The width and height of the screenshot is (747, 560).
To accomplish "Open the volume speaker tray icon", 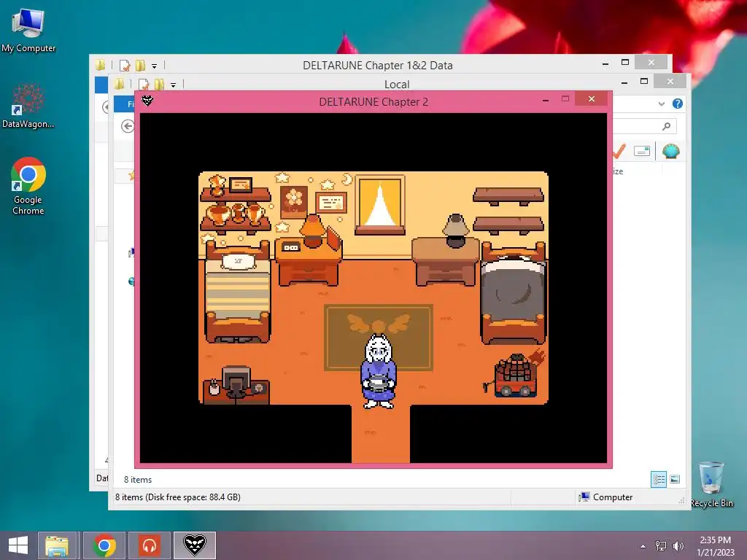I will (x=678, y=545).
